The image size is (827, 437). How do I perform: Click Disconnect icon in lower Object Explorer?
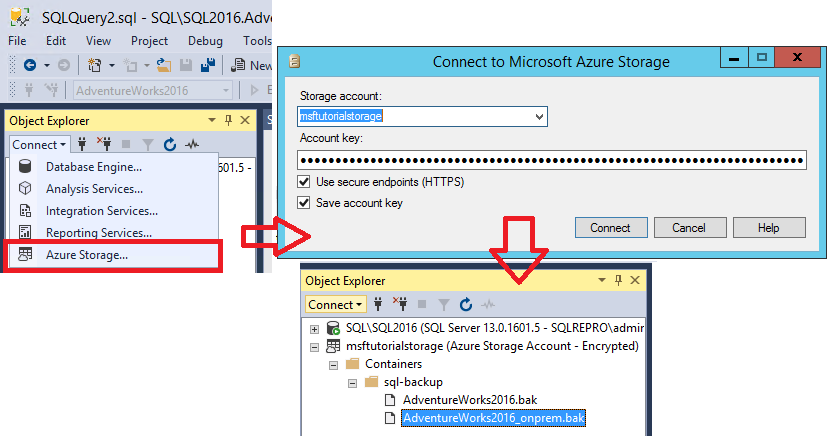coord(400,304)
